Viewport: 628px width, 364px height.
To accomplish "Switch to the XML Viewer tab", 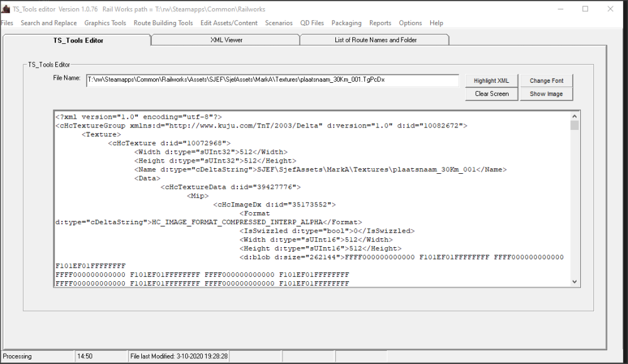I will (226, 40).
